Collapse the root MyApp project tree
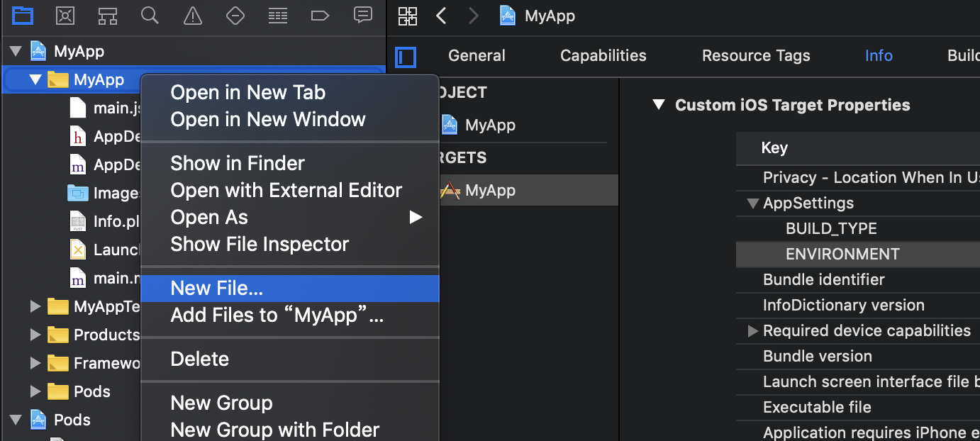The height and width of the screenshot is (441, 980). 15,52
